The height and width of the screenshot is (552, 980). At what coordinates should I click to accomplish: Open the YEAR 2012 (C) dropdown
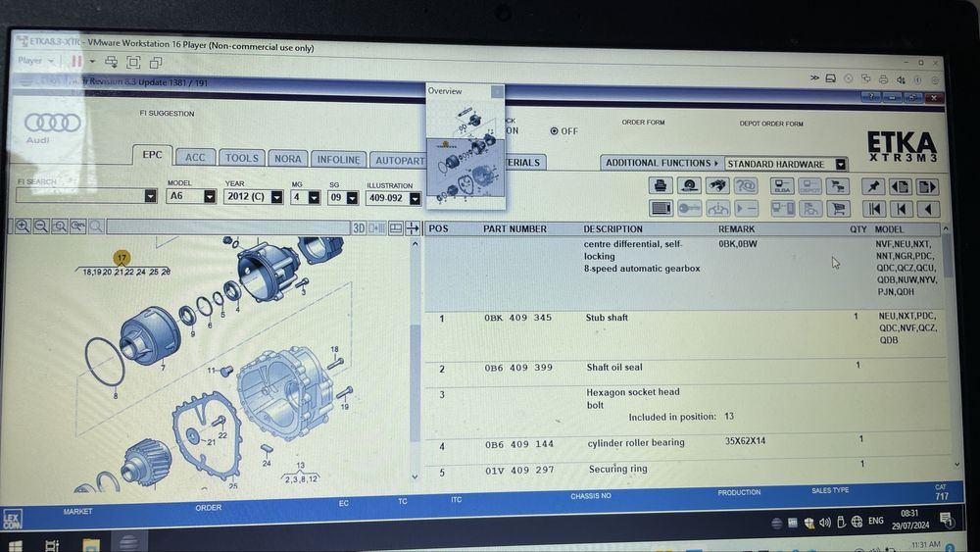pos(276,197)
